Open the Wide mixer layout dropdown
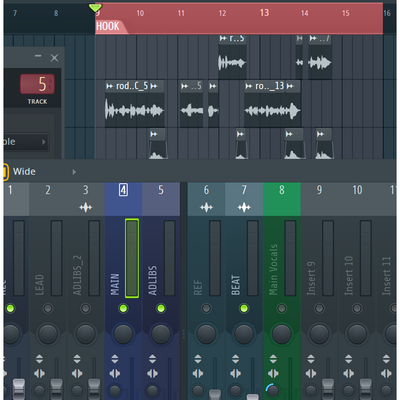 tap(74, 172)
